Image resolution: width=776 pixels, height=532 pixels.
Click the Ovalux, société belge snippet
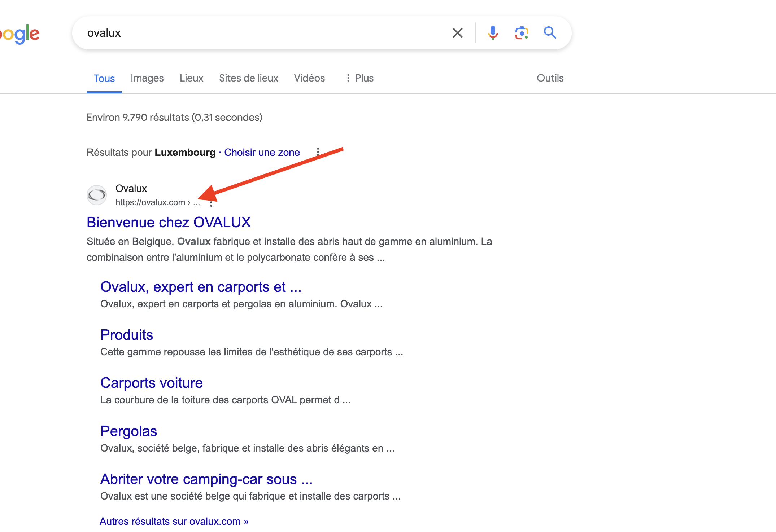point(247,448)
